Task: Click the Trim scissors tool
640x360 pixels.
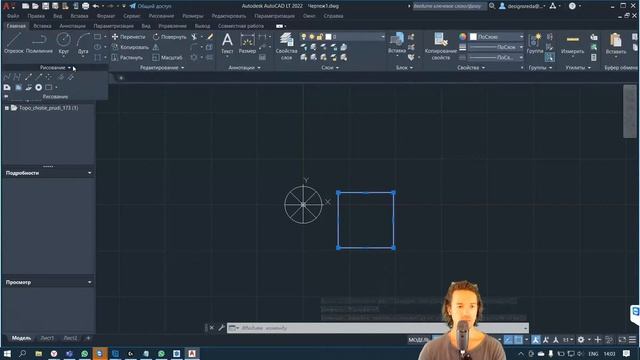Action: 194,37
